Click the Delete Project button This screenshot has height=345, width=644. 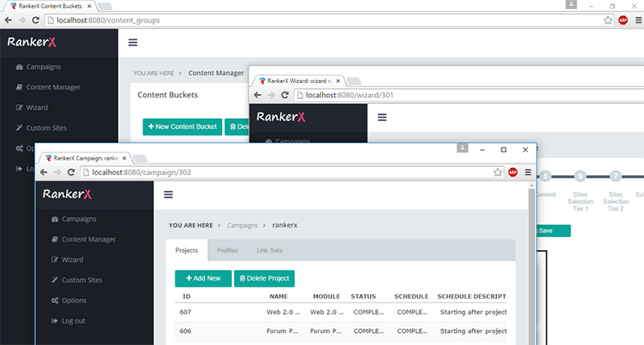pos(264,278)
